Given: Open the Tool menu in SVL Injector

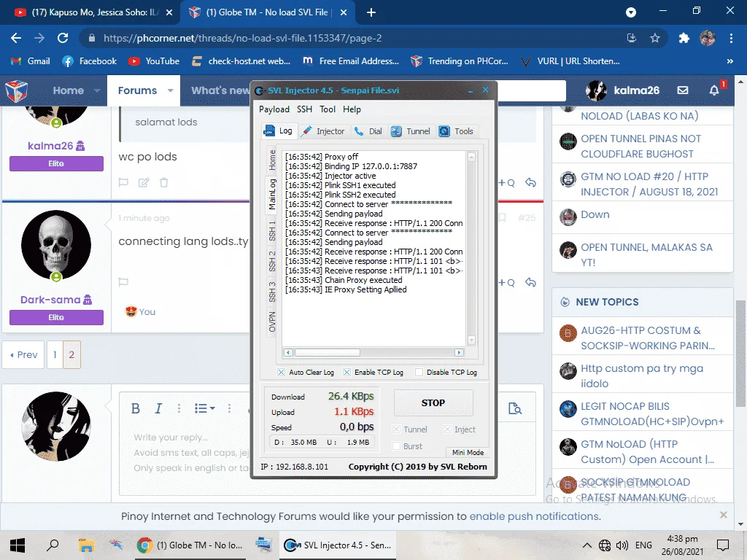Looking at the screenshot, I should (x=328, y=109).
